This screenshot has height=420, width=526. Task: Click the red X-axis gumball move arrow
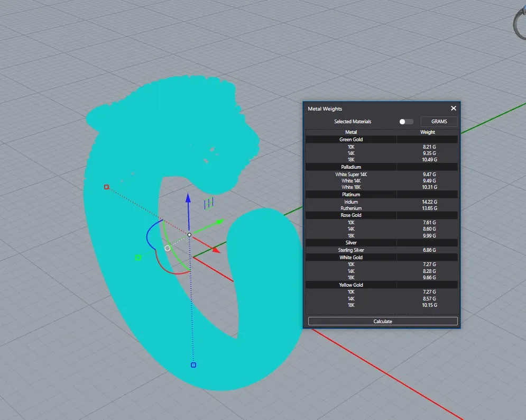[215, 250]
